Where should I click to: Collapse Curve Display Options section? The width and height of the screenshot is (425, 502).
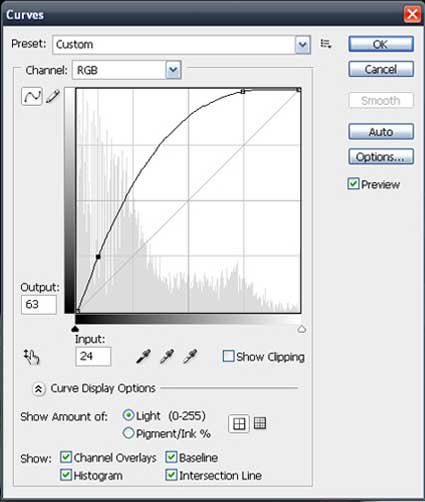click(39, 389)
